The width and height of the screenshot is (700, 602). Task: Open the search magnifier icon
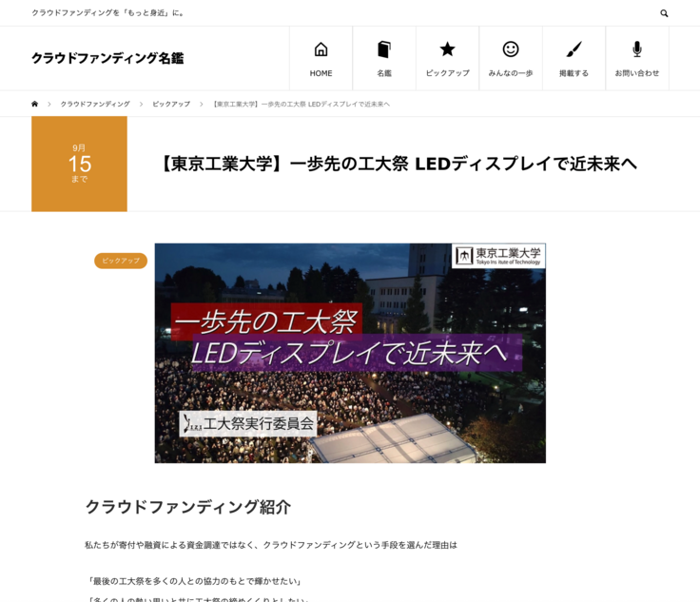(664, 13)
